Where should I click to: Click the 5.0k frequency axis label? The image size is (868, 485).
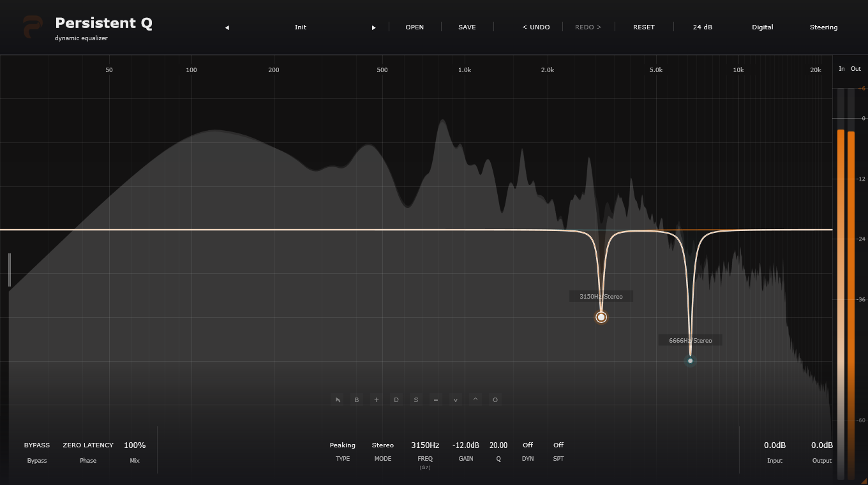click(656, 70)
